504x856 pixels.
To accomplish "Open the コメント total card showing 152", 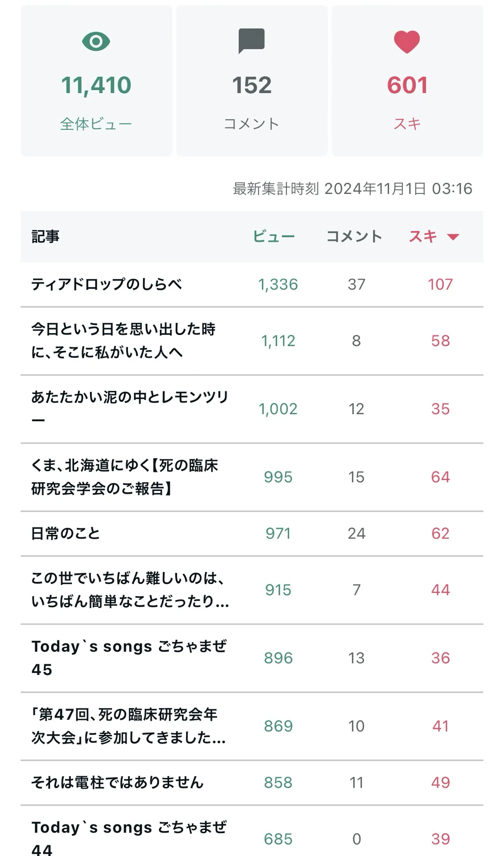I will (252, 81).
